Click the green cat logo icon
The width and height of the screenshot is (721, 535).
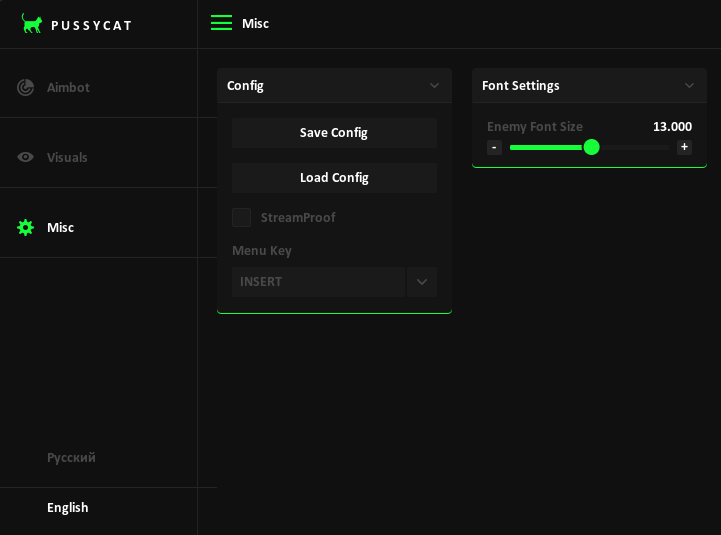coord(32,24)
